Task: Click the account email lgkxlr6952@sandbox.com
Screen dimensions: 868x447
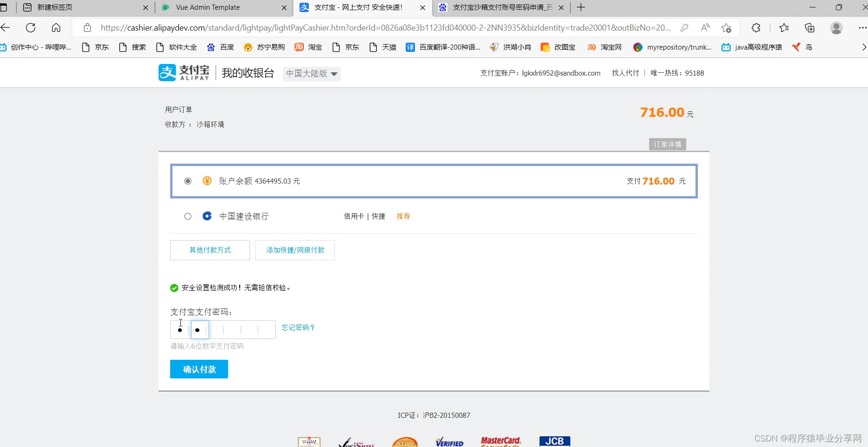Action: coord(561,73)
